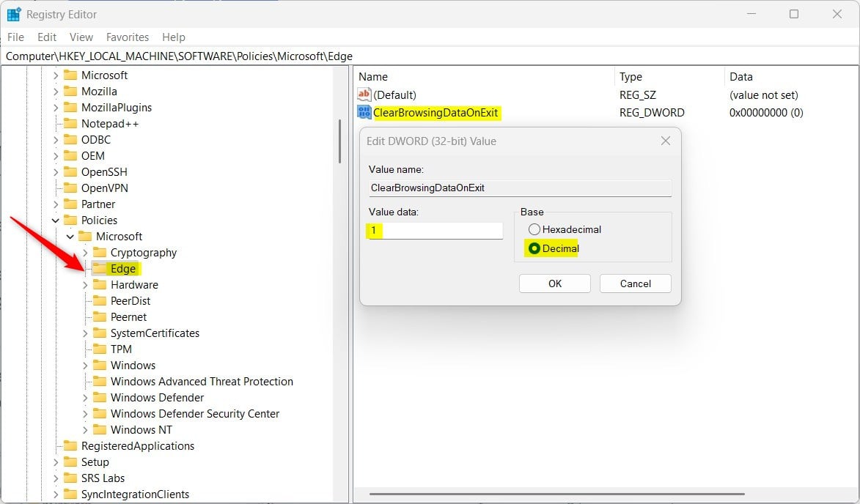Select the Edge folder icon in tree
The image size is (860, 504).
[99, 269]
